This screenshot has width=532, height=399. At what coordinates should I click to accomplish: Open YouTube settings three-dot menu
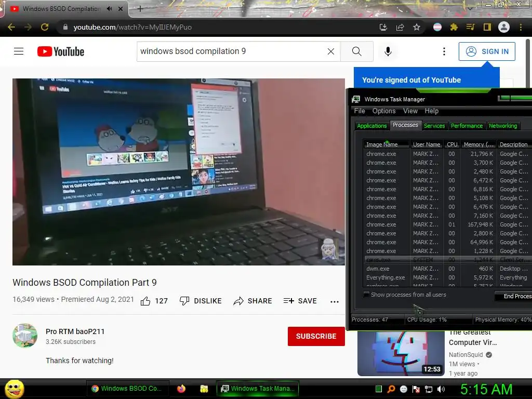tap(444, 51)
